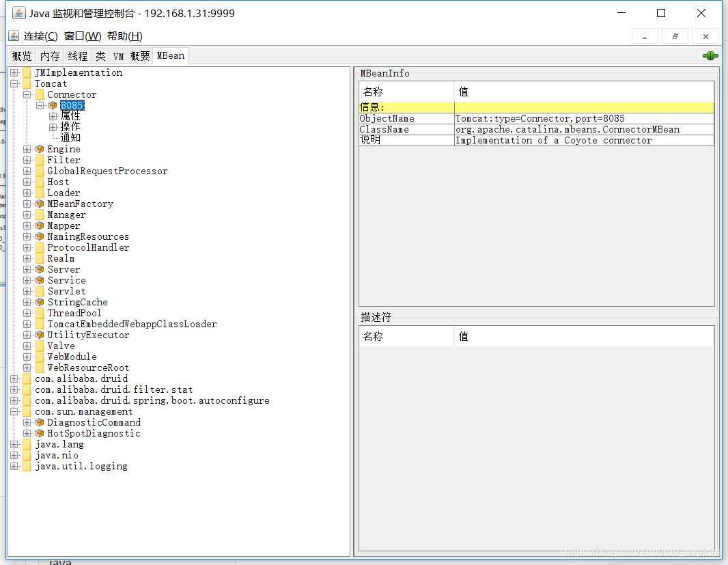Image resolution: width=728 pixels, height=565 pixels.
Task: Click the Java icon in the title bar
Action: click(18, 12)
